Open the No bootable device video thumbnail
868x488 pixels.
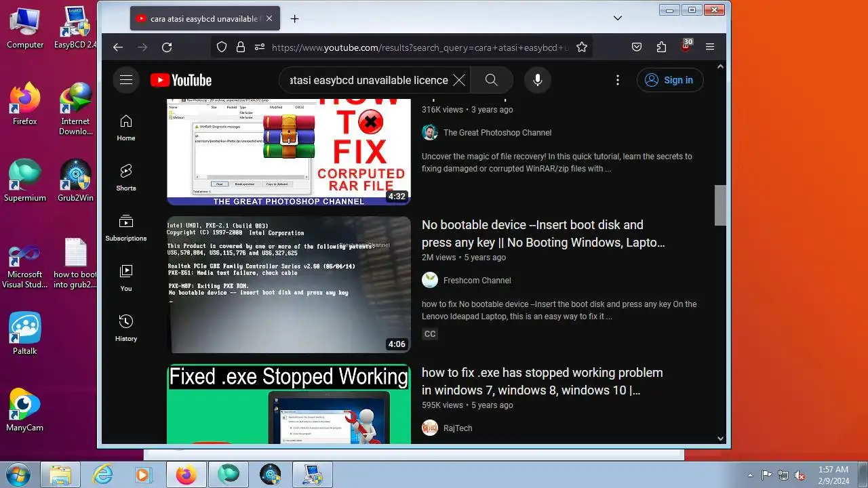(x=289, y=285)
